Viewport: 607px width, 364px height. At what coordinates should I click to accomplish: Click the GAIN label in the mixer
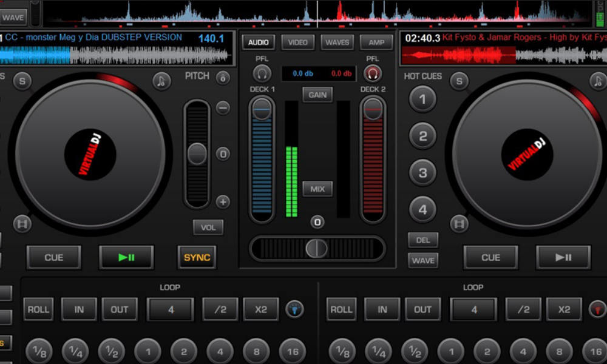pos(317,95)
